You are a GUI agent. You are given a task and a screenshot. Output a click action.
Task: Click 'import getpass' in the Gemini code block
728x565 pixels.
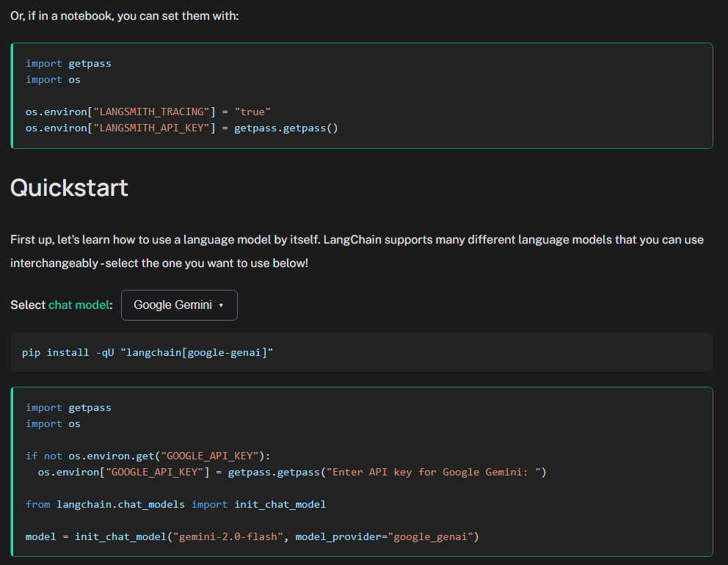click(x=68, y=408)
